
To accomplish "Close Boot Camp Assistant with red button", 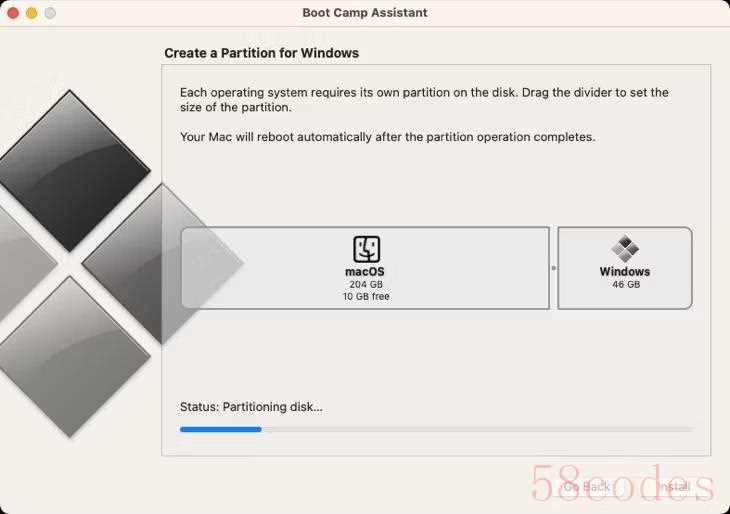I will (x=13, y=13).
